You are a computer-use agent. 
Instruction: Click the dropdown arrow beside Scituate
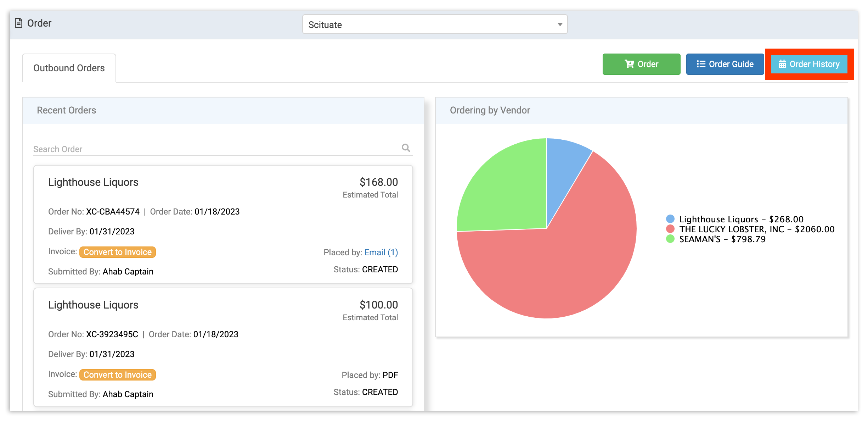560,24
